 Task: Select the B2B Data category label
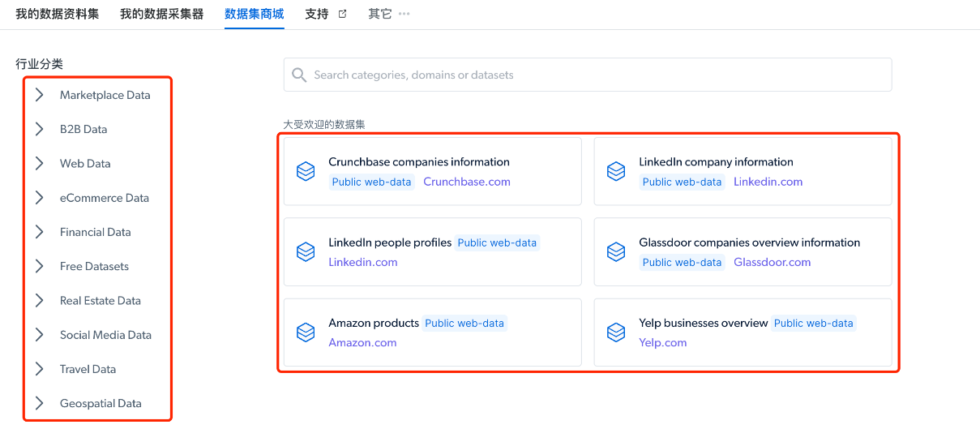point(83,129)
